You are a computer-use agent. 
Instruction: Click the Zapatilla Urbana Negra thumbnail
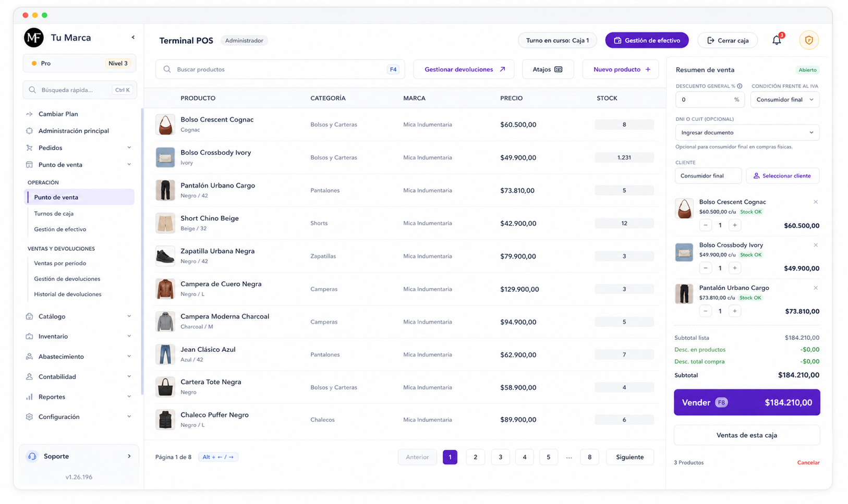click(x=165, y=256)
